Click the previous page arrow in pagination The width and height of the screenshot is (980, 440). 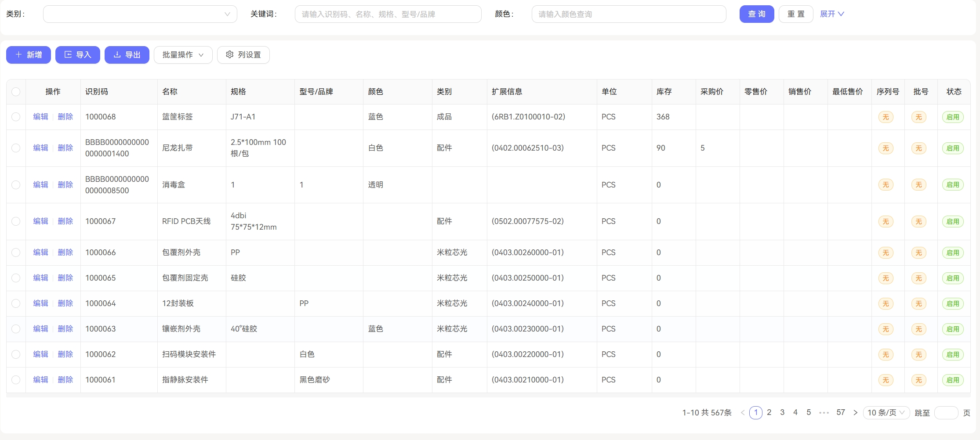[743, 412]
